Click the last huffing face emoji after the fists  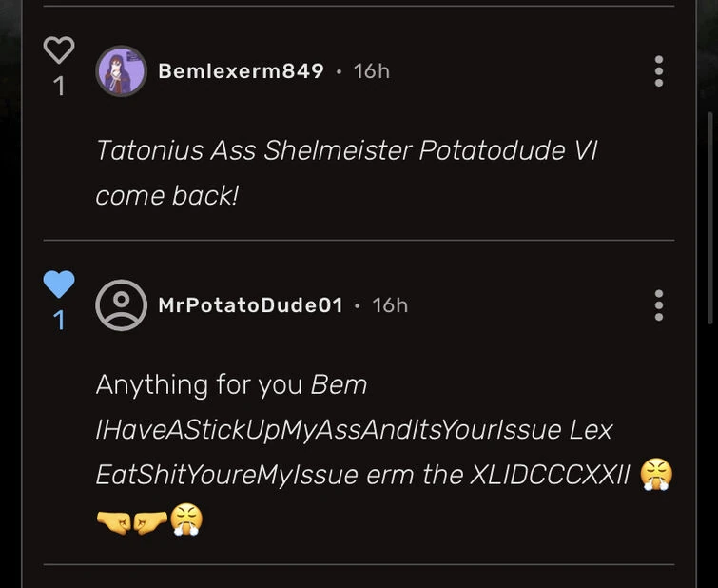[x=187, y=519]
